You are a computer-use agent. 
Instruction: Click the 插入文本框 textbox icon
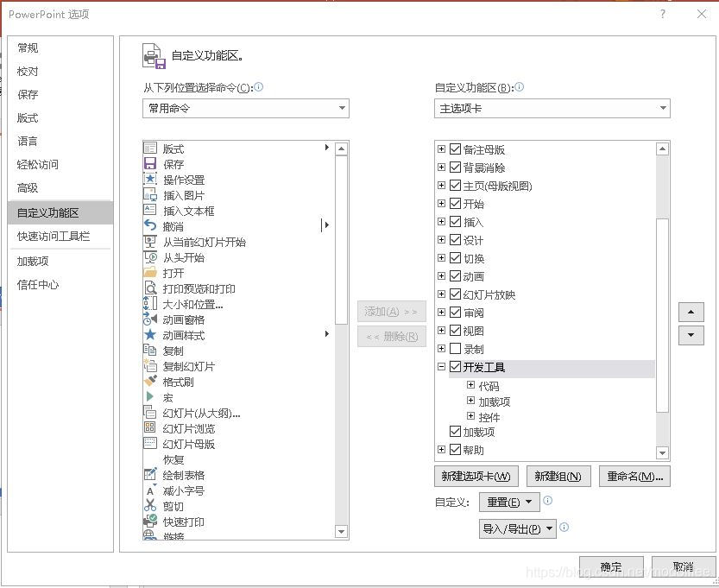[150, 210]
